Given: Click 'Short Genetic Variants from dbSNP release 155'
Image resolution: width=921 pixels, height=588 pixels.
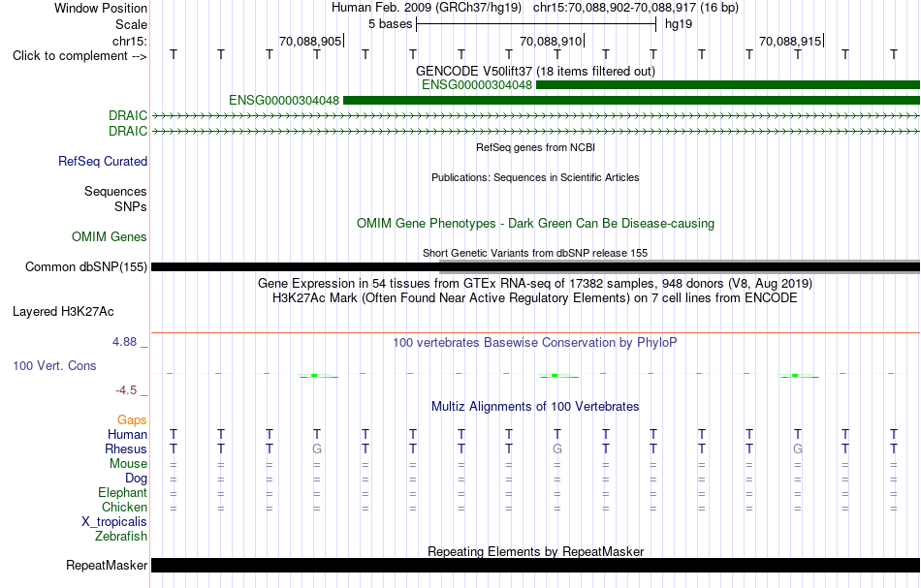Looking at the screenshot, I should (535, 253).
